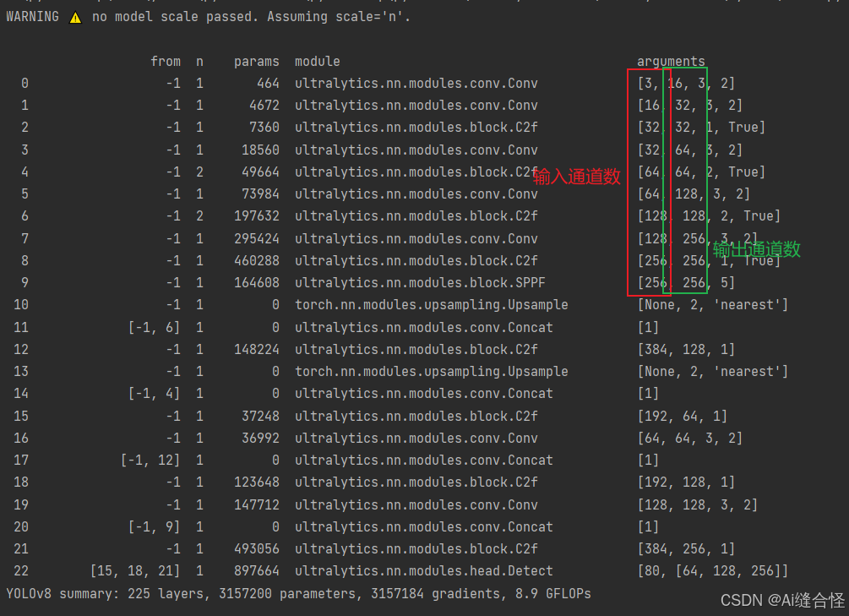The width and height of the screenshot is (849, 616).
Task: Click the CSDN @Ai缝合怪 watermark
Action: [781, 599]
